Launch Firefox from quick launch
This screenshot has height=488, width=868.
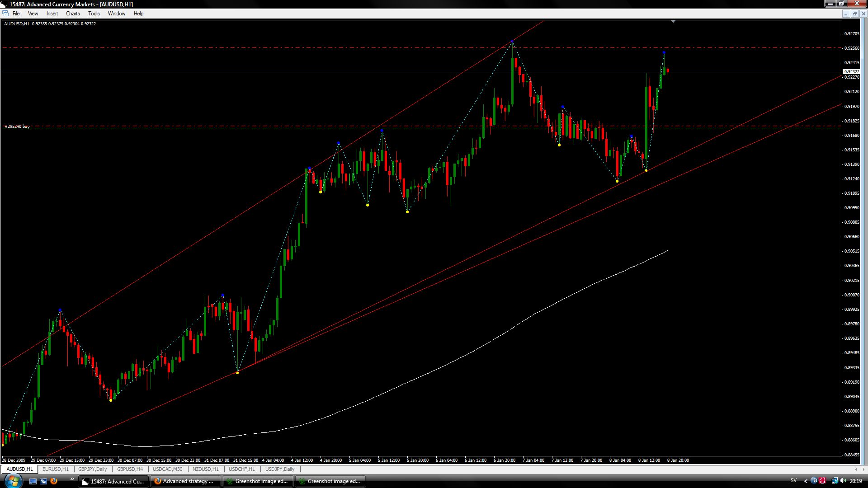pos(54,481)
